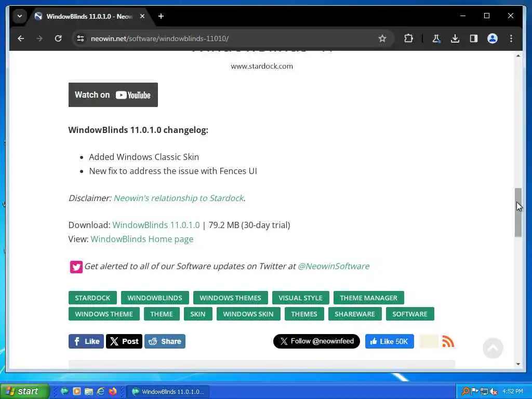Select the WINDOWS THEME tag
Viewport: 532px width, 399px height.
104,314
